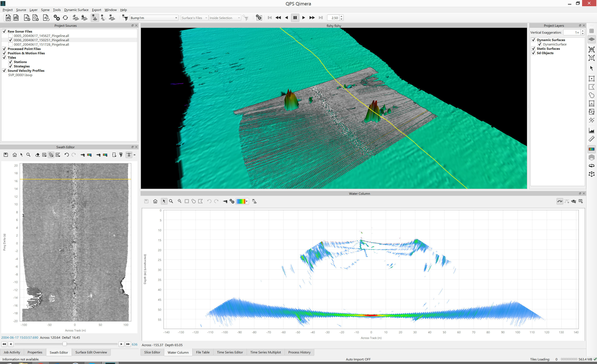This screenshot has width=597, height=364.
Task: Toggle the Sound Velocity Profiles checkbox
Action: (x=4, y=71)
